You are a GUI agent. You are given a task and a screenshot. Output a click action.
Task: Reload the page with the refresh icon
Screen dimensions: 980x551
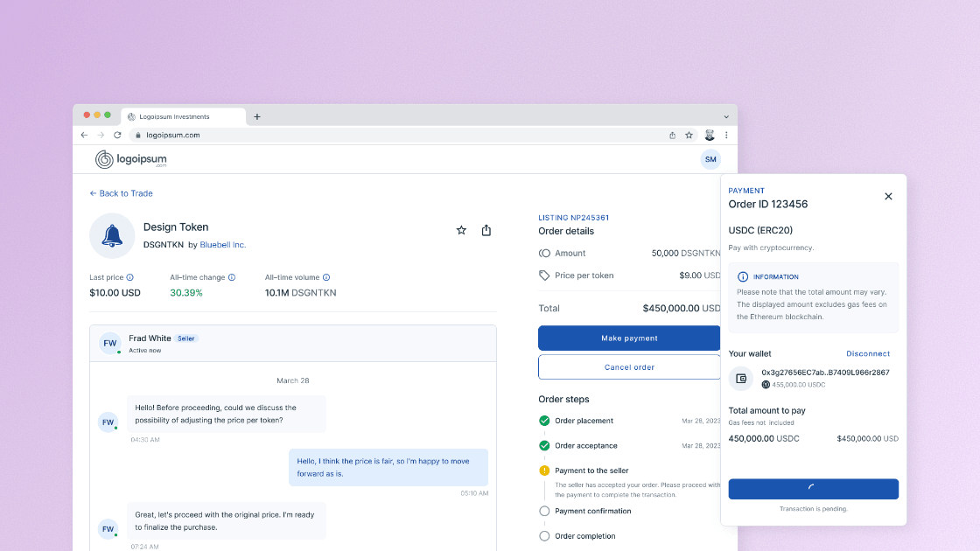(x=117, y=135)
